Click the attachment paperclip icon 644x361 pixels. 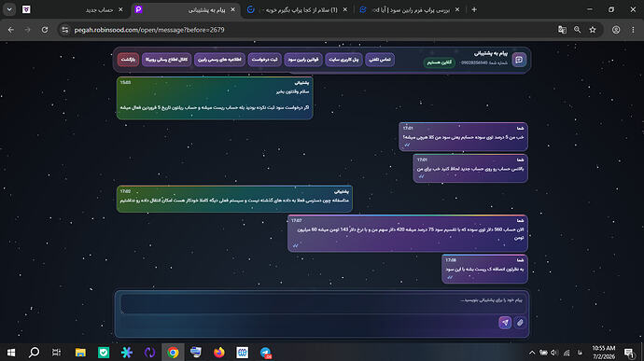pyautogui.click(x=520, y=323)
